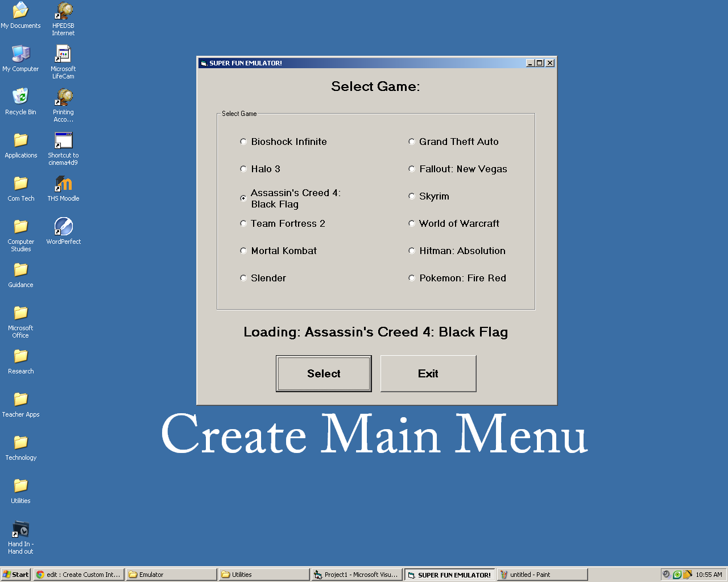The height and width of the screenshot is (582, 728).
Task: Click the volume speaker icon in the tray
Action: [x=666, y=575]
